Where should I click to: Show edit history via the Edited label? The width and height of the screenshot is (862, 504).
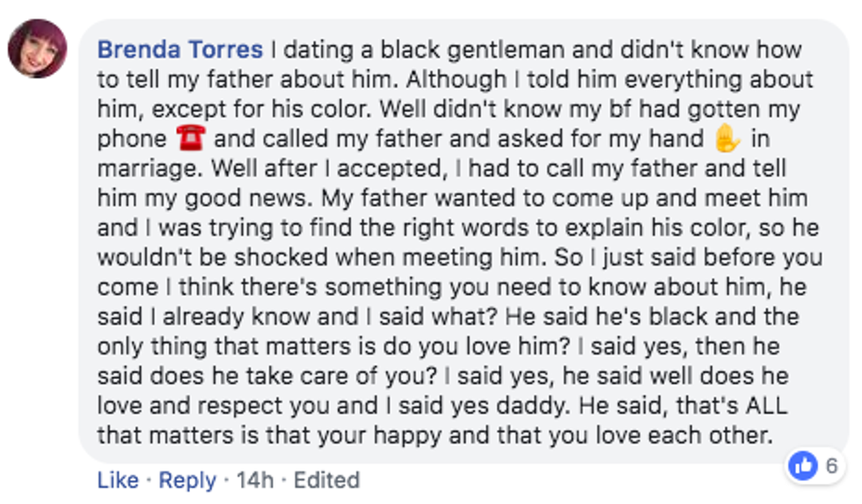tap(326, 480)
